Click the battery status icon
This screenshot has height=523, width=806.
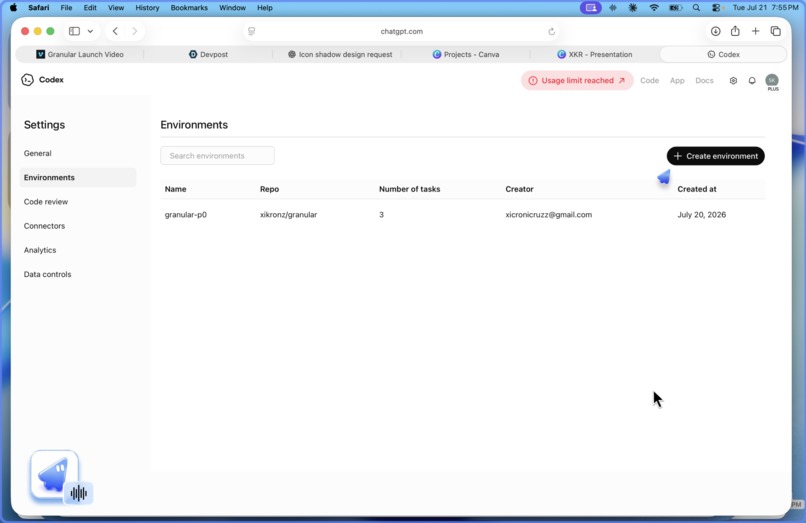click(675, 8)
